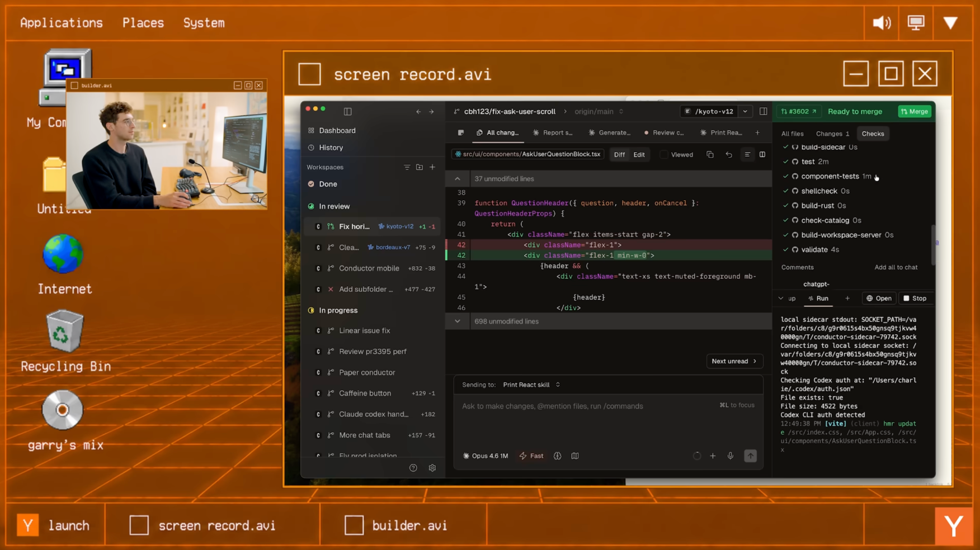Open the Places menu
This screenshot has width=980, height=550.
[143, 23]
